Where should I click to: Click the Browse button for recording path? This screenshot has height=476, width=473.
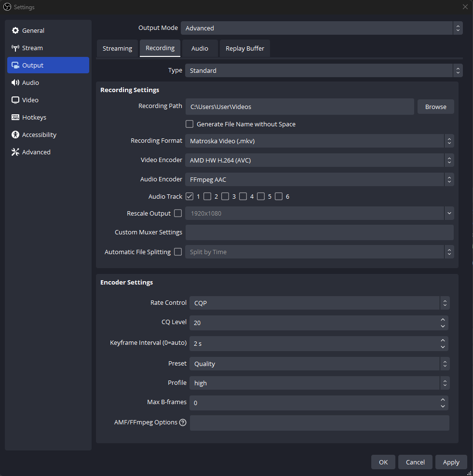coord(435,107)
